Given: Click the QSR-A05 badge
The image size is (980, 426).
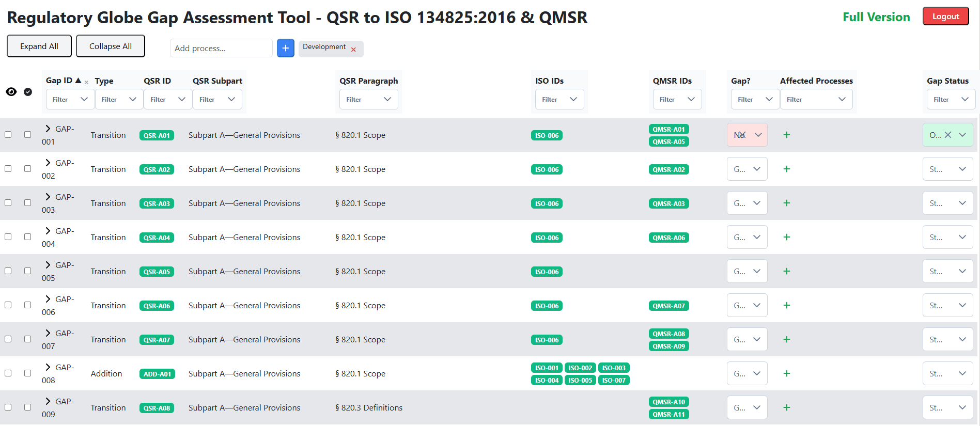Looking at the screenshot, I should point(157,272).
